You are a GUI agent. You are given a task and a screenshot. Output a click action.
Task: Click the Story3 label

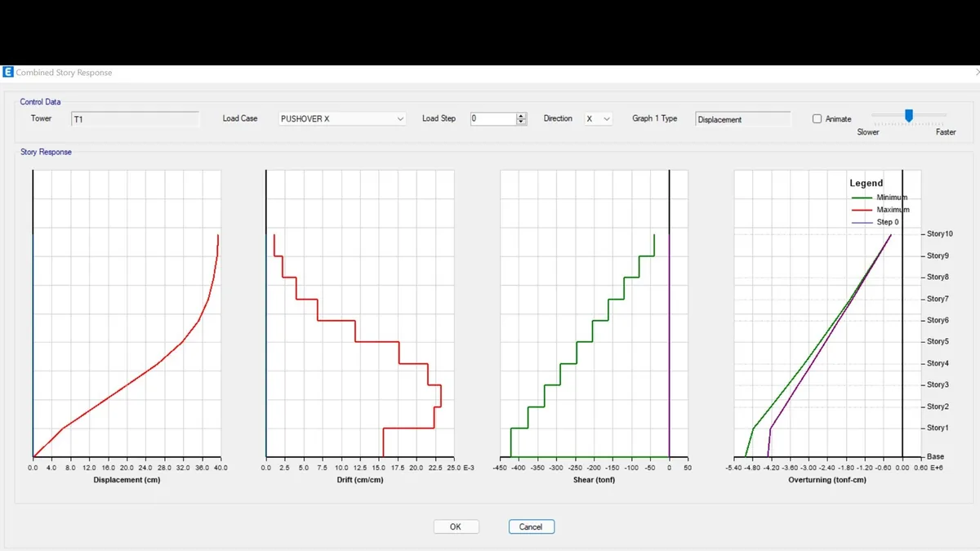pos(938,384)
